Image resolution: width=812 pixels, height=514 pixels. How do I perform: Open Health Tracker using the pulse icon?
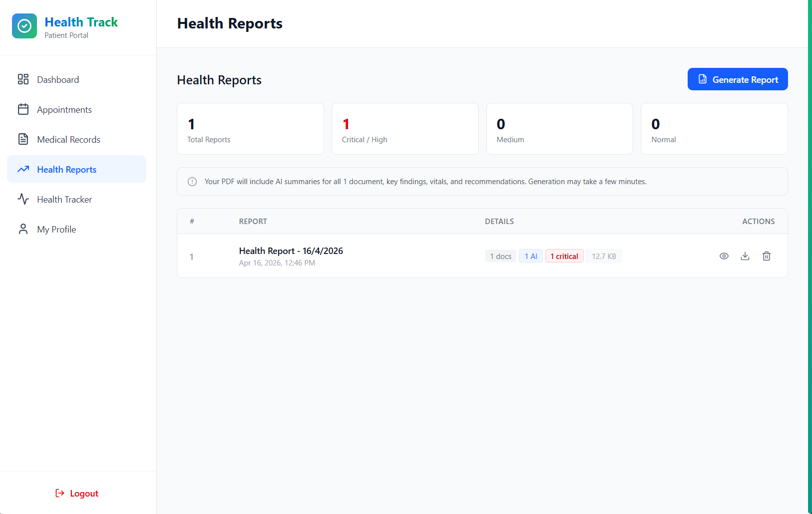[x=23, y=199]
